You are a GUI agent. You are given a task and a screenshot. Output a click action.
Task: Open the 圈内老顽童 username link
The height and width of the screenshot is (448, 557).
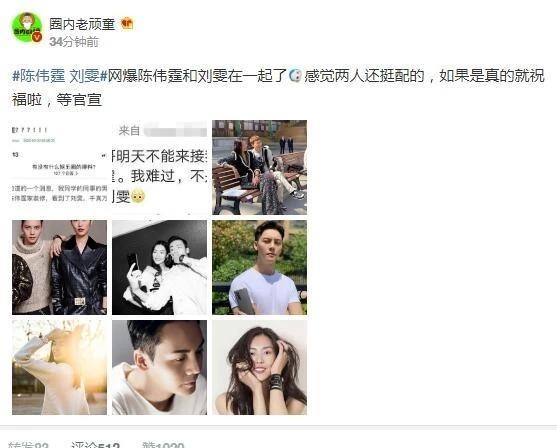[82, 24]
